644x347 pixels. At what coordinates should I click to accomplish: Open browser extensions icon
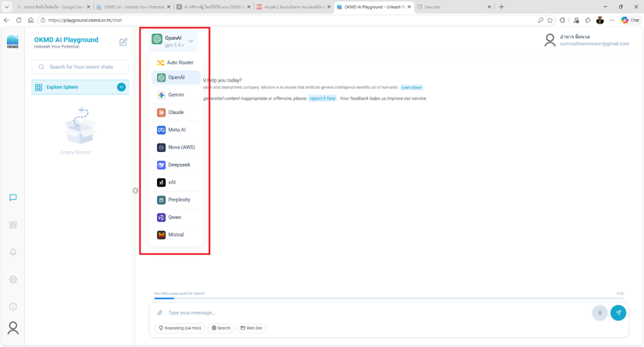[563, 20]
